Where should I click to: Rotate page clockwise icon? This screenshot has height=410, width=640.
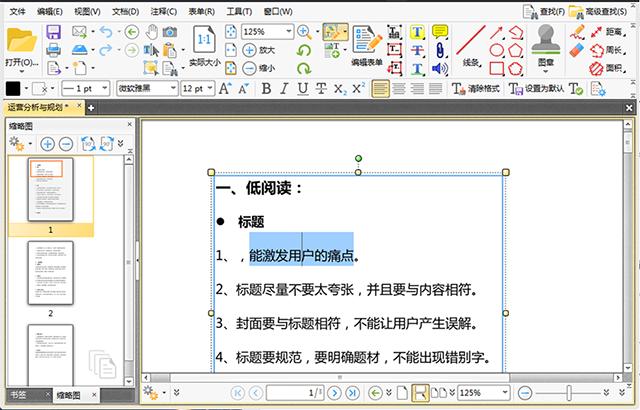[304, 68]
